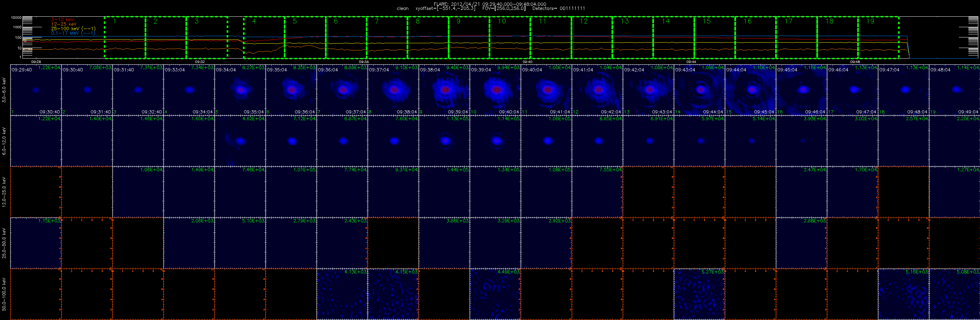Select interval 12 in the light curve plot

click(592, 37)
